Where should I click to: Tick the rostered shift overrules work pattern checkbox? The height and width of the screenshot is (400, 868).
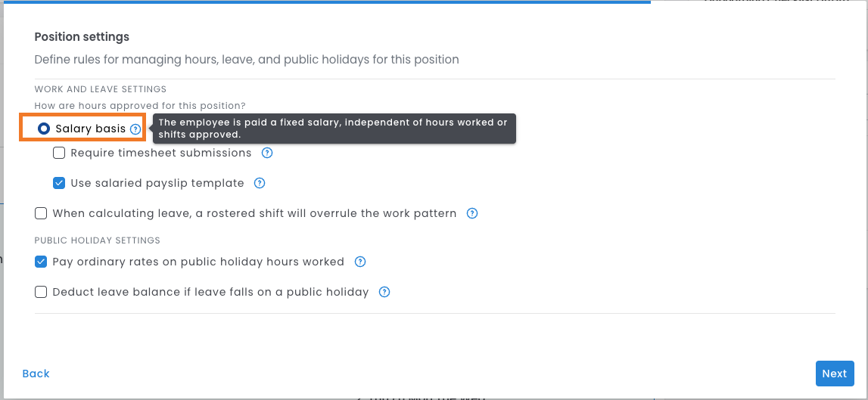41,213
